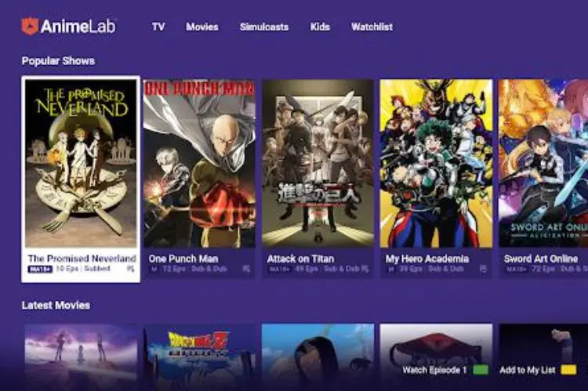588x391 pixels.
Task: Select the One Punch Man poster
Action: [x=199, y=163]
